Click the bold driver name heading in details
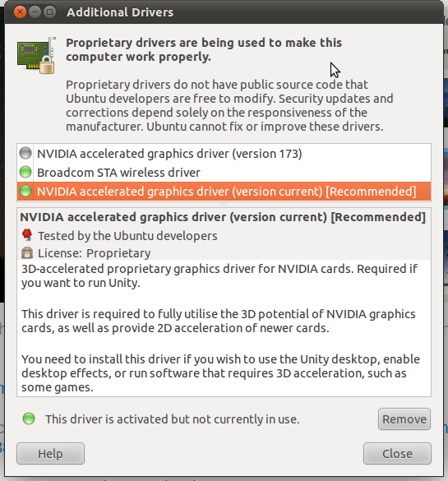Viewport: 448px width, 481px height. tap(223, 217)
